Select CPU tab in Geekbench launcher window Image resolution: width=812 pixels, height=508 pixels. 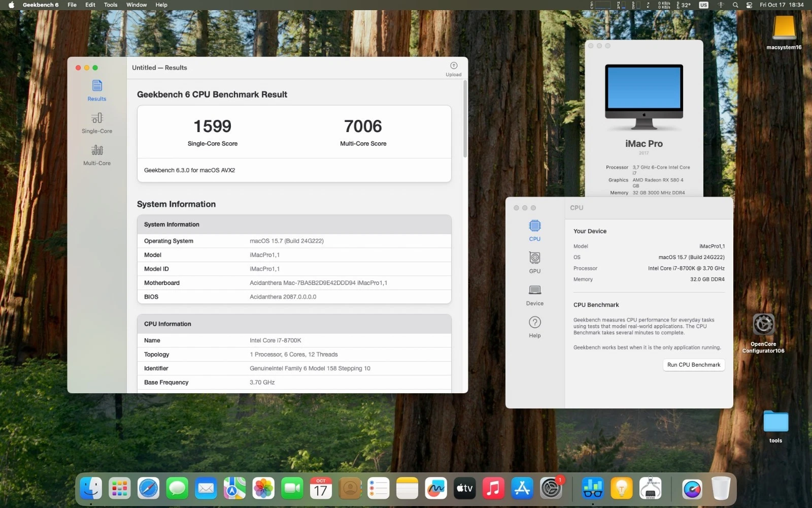click(x=535, y=230)
